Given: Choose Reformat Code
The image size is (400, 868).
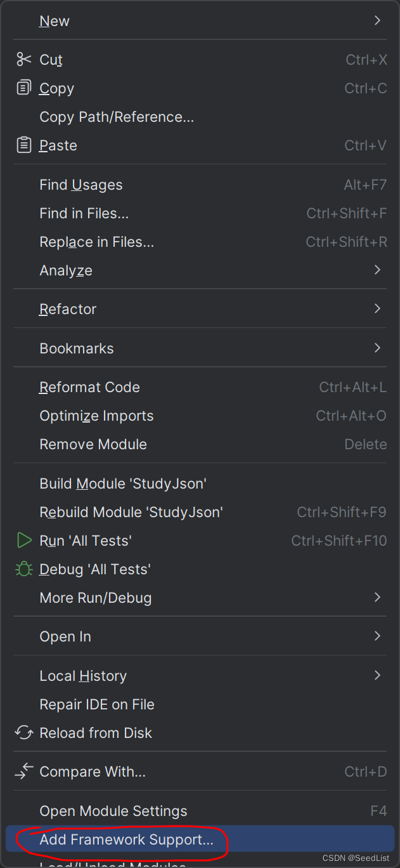Looking at the screenshot, I should 89,387.
